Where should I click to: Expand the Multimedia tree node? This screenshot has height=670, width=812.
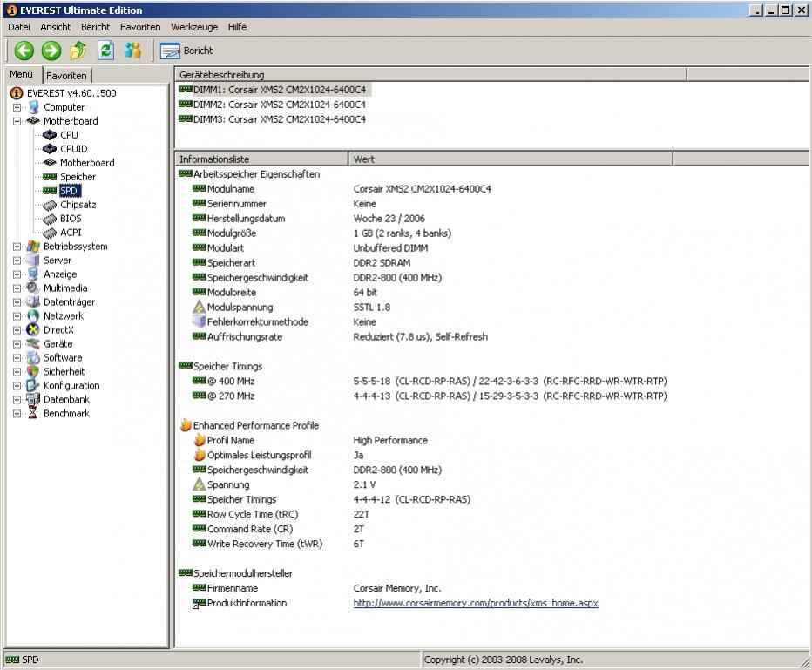pyautogui.click(x=17, y=288)
